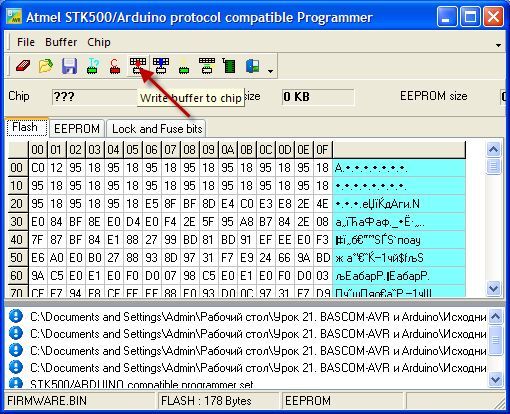
Task: Open the Buffer menu
Action: tap(61, 42)
